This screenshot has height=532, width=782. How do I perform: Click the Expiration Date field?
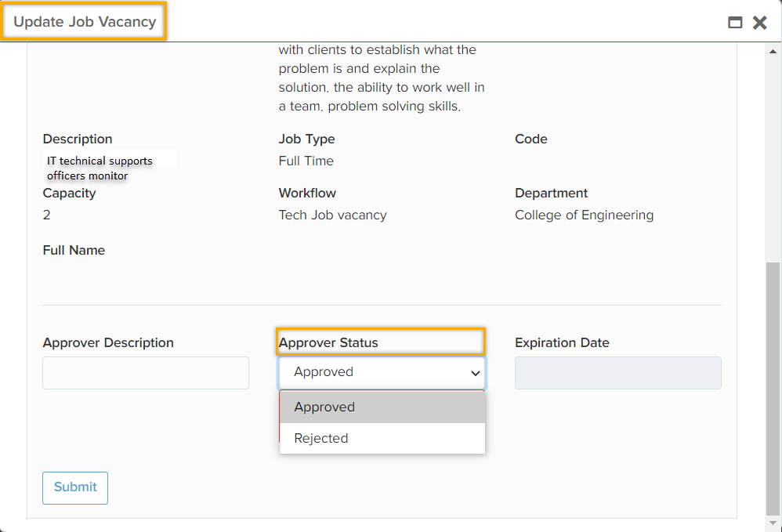pyautogui.click(x=617, y=373)
